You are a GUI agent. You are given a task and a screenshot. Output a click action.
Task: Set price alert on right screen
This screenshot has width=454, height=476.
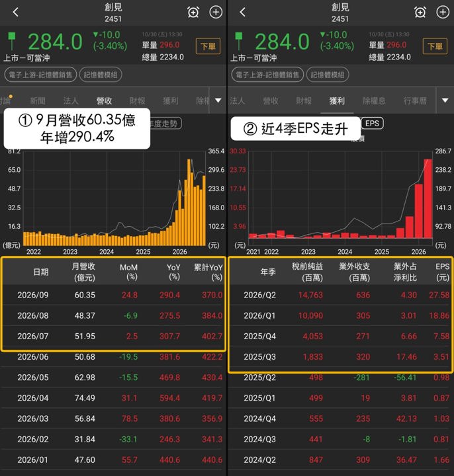pos(420,12)
